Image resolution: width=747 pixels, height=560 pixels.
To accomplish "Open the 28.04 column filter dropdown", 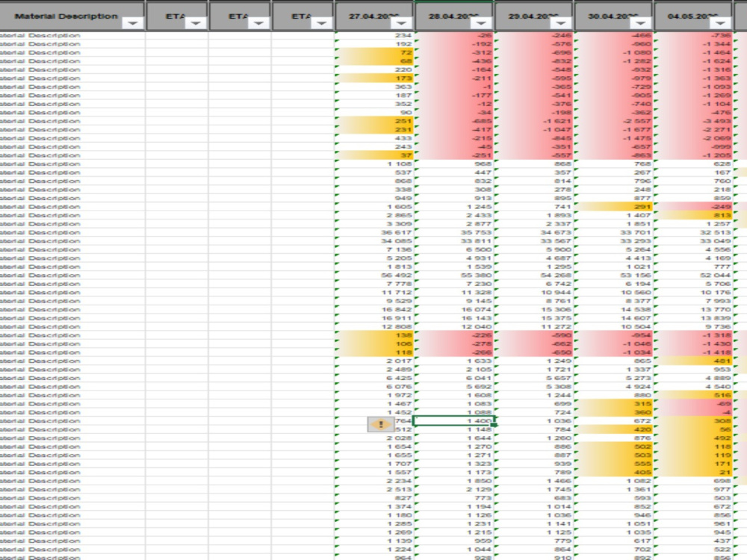I will (x=481, y=23).
